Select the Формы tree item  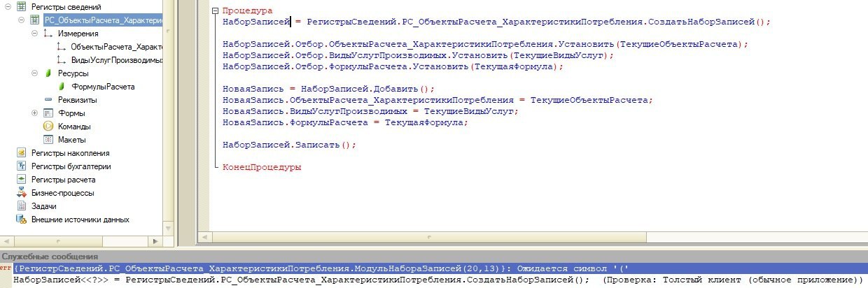[72, 113]
